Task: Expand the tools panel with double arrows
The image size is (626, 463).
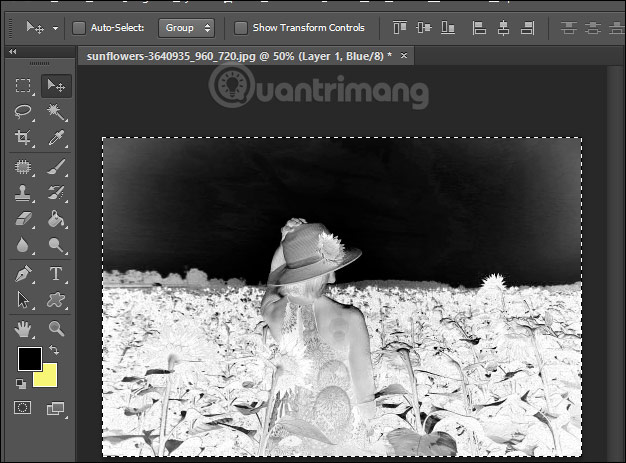Action: tap(11, 49)
